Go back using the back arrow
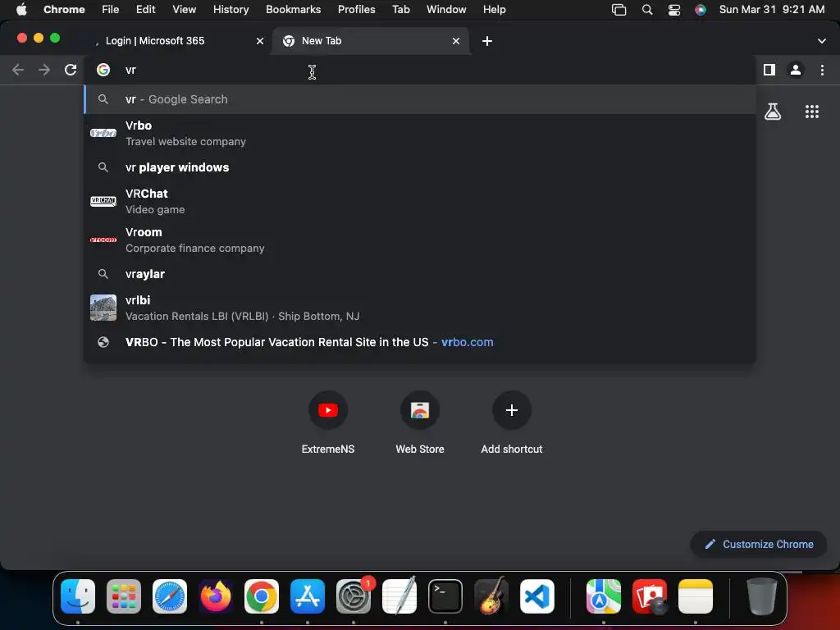This screenshot has height=630, width=840. 18,70
